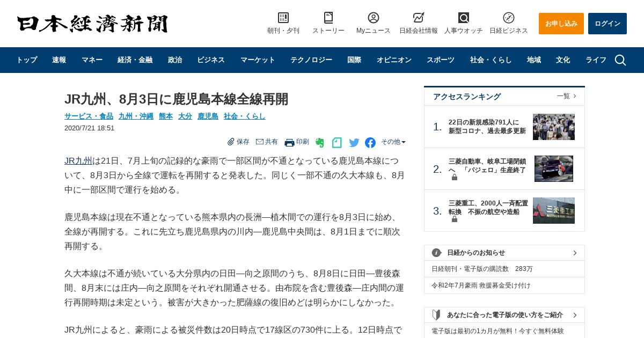Open 令和2年7月豪雨 救援募金受け付け notice

coord(481,285)
